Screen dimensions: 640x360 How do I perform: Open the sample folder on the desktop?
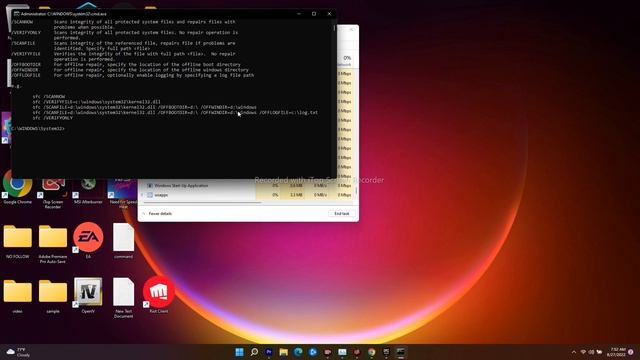[53, 296]
